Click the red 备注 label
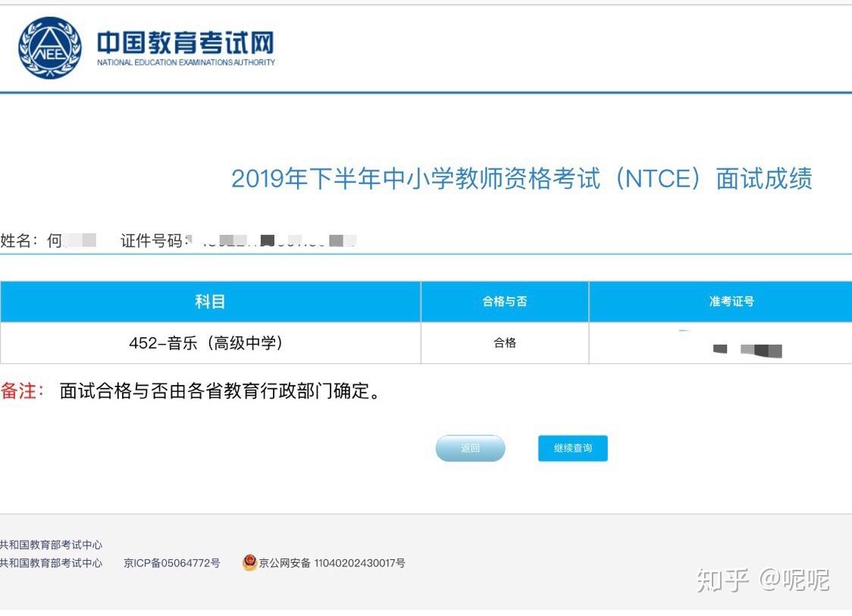 (22, 390)
